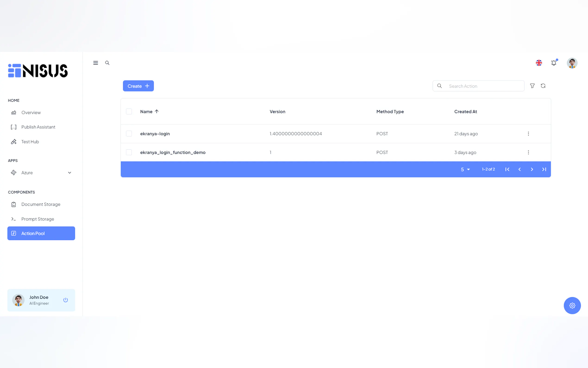Image resolution: width=588 pixels, height=368 pixels.
Task: Check the ekranya_login_function_demo row checkbox
Action: [129, 152]
